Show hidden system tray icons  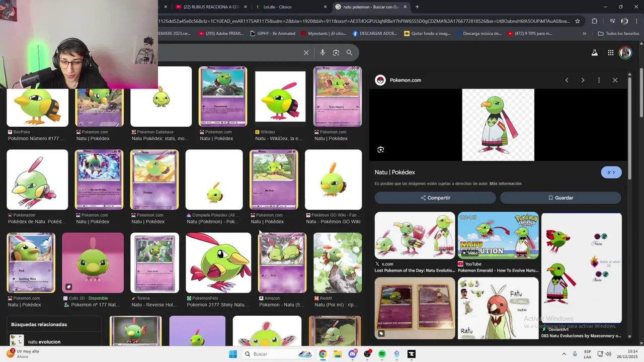click(x=563, y=354)
